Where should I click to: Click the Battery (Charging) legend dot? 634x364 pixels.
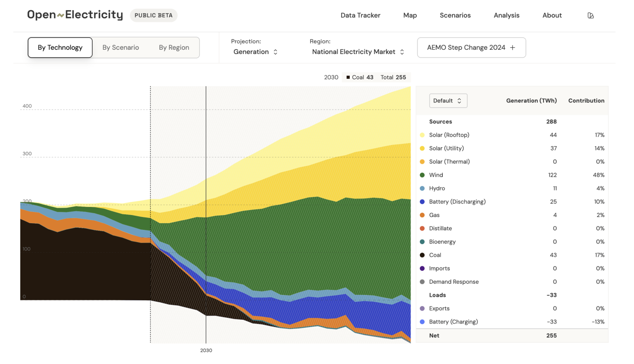(x=422, y=322)
